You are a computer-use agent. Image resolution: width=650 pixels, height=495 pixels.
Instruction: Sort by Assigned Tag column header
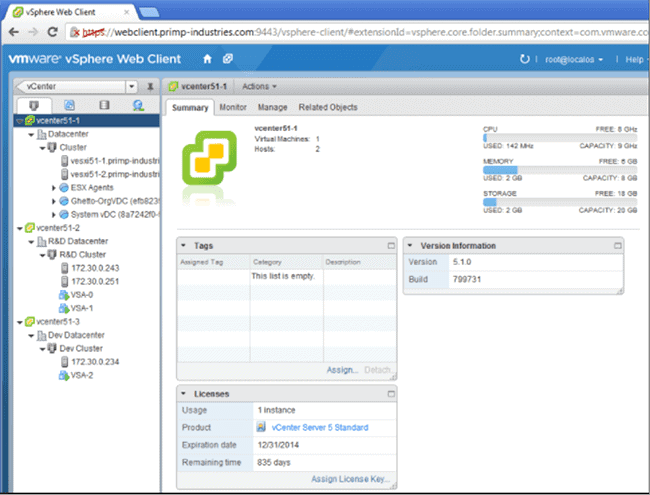click(213, 262)
